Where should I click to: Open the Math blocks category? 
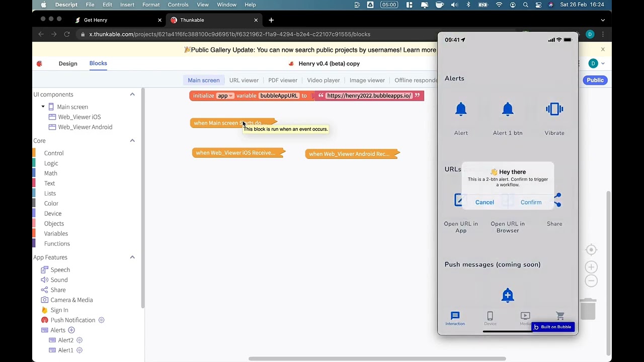point(51,173)
